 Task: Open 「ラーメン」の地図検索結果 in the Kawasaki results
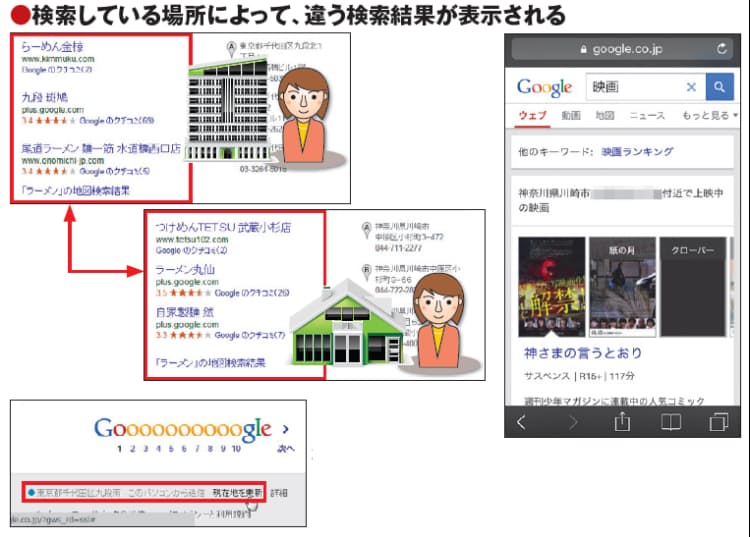point(210,362)
